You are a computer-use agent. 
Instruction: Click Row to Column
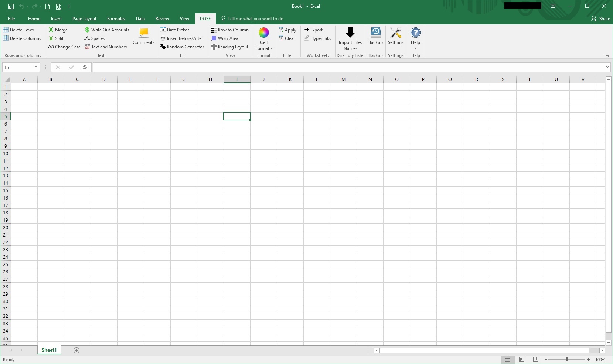[x=230, y=30]
